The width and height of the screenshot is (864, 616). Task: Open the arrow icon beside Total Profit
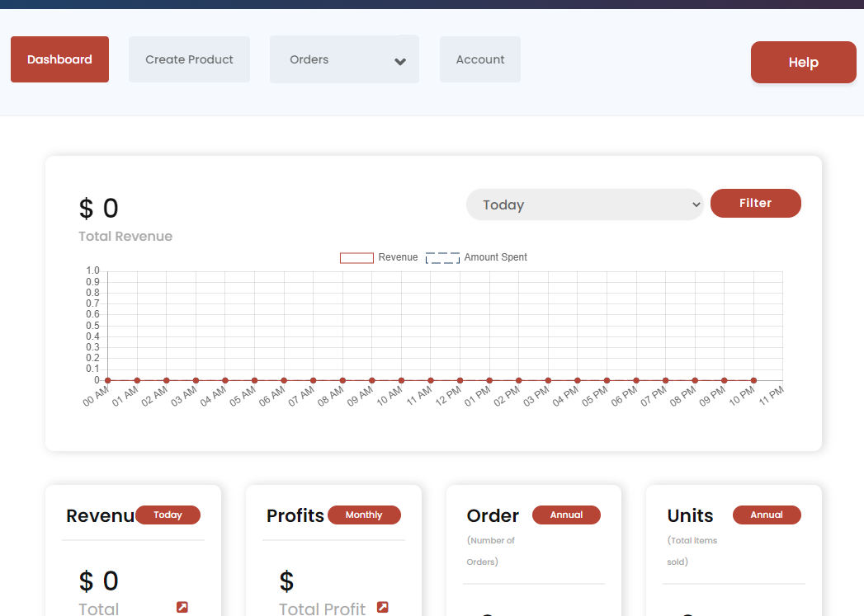(x=382, y=607)
